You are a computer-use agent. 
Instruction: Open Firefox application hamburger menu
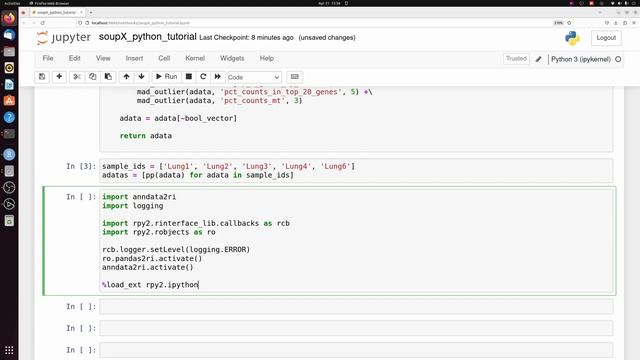[634, 23]
